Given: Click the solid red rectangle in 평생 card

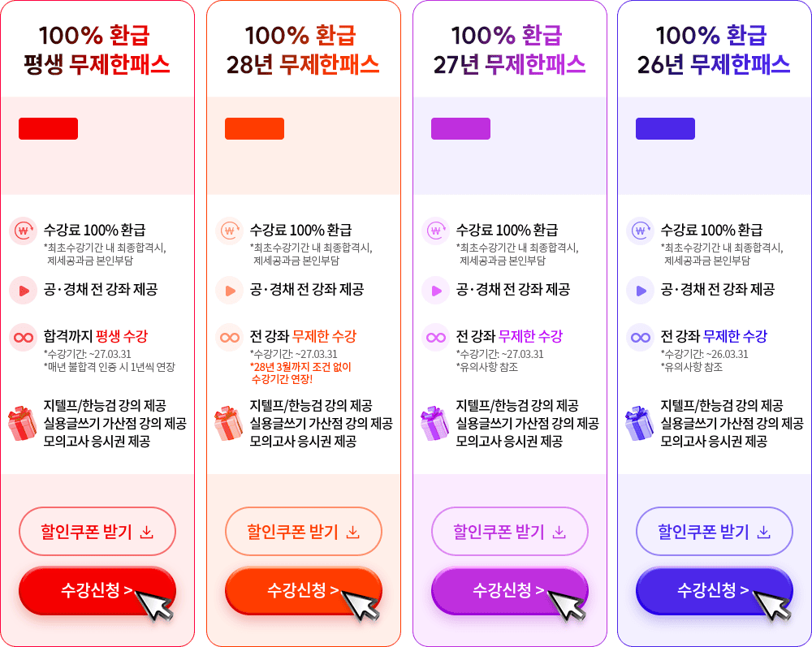Looking at the screenshot, I should [x=48, y=129].
